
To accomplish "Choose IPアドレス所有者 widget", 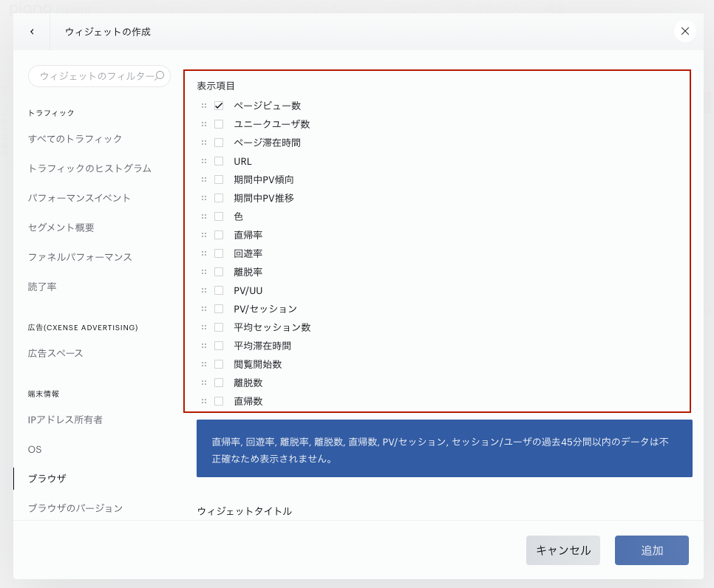I will [65, 419].
